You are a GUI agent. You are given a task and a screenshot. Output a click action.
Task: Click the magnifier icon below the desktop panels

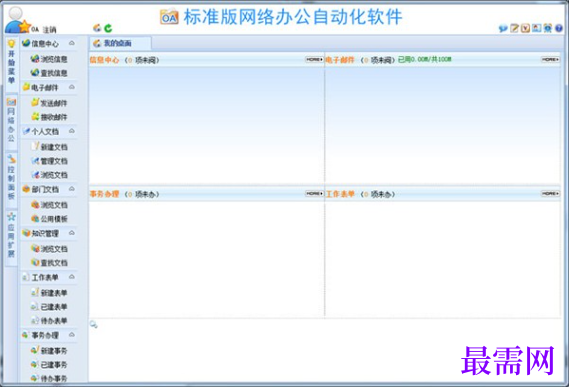click(x=94, y=324)
